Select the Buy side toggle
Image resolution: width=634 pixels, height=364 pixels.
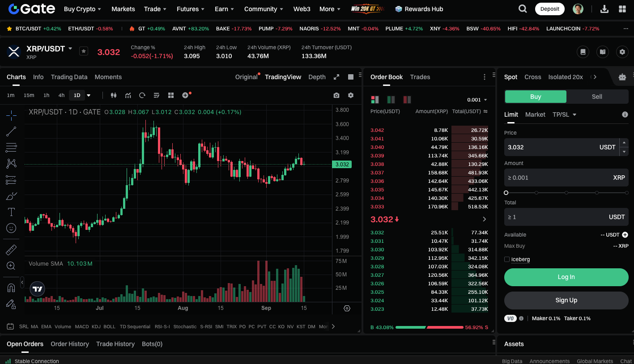coord(536,97)
